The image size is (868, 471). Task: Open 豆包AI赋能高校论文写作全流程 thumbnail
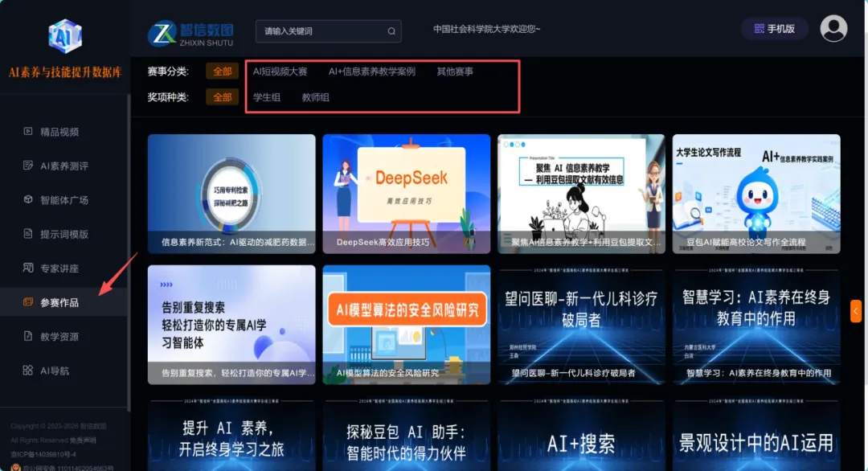756,194
